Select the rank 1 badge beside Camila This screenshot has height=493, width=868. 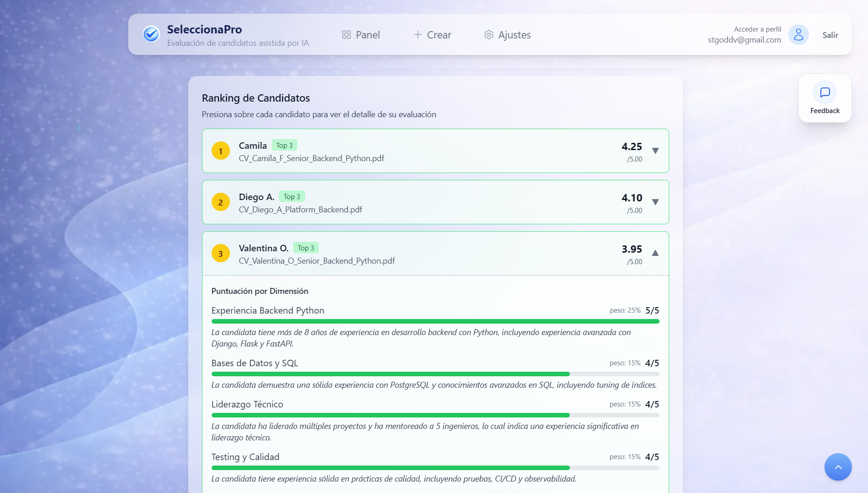(x=221, y=151)
